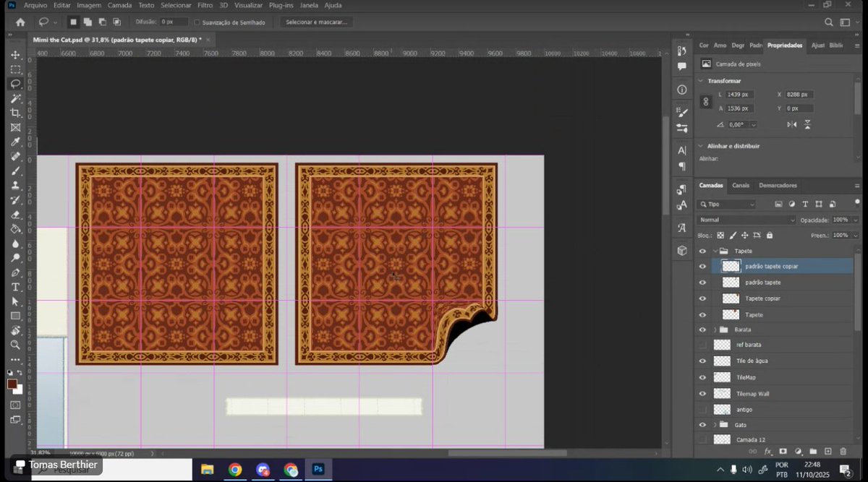This screenshot has height=482, width=868.
Task: Select the Type tool
Action: [x=16, y=287]
